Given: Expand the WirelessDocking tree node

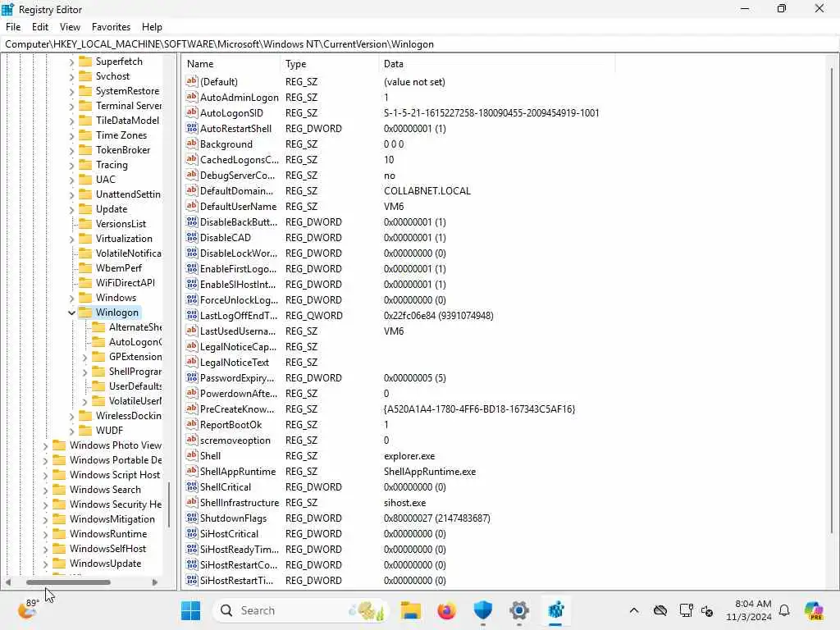Looking at the screenshot, I should click(72, 416).
